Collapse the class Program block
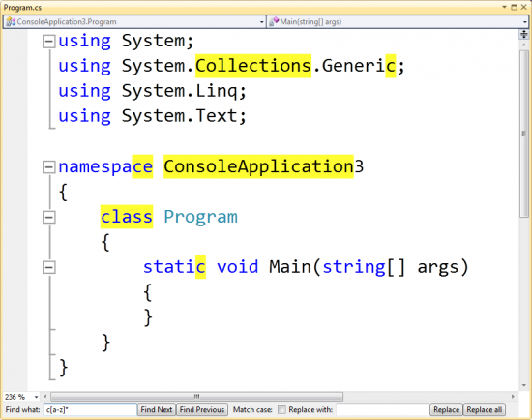Viewport: 532px width, 420px height. [49, 218]
